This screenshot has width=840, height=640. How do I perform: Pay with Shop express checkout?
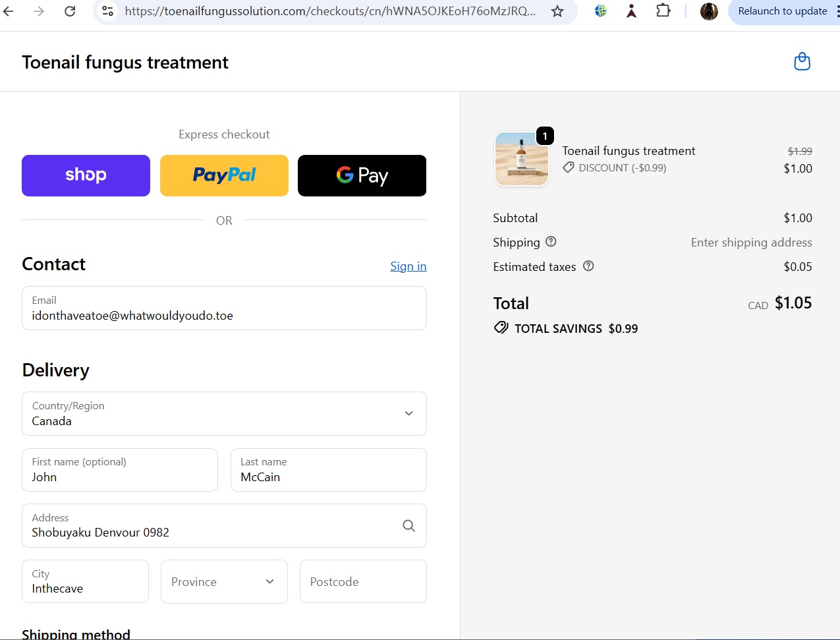point(86,175)
